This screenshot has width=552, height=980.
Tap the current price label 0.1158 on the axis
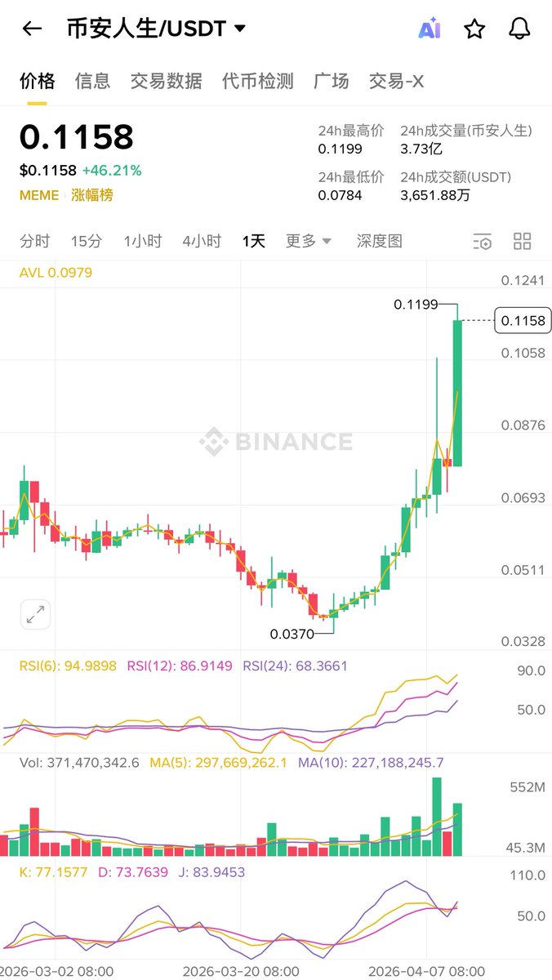click(x=523, y=321)
